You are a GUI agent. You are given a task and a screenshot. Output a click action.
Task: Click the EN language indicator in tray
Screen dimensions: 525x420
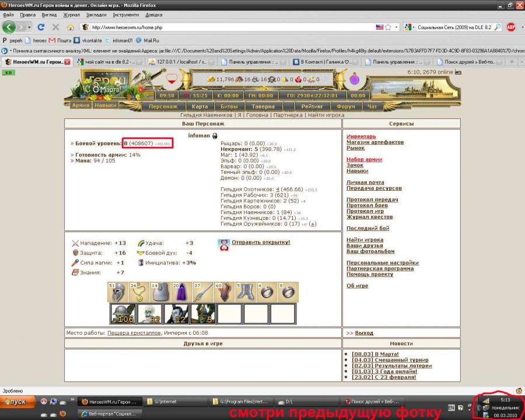coord(452,408)
